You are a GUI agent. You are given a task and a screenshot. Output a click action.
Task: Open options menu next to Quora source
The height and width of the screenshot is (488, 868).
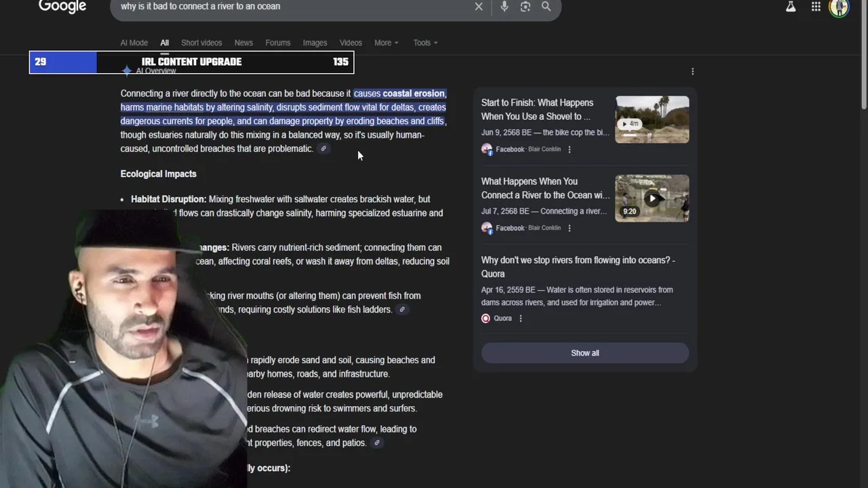520,319
